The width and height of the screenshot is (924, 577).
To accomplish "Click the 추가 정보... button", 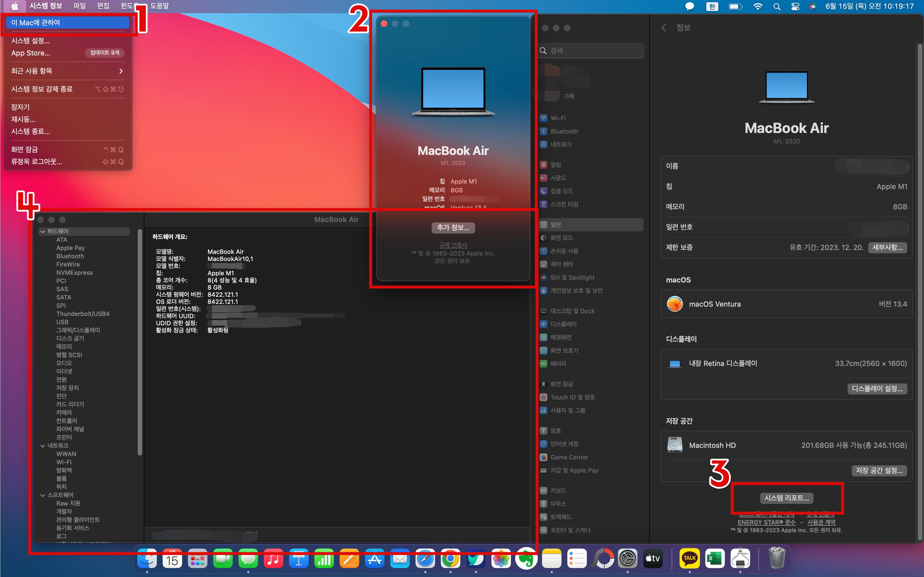I will click(453, 228).
